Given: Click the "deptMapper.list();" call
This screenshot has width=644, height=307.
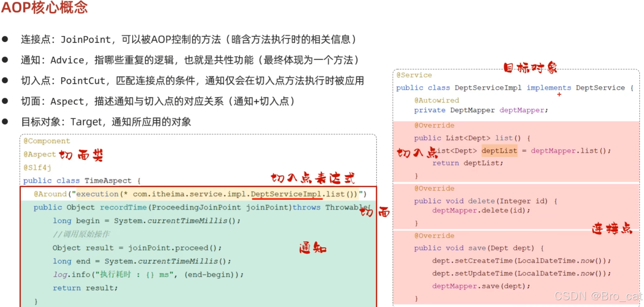Looking at the screenshot, I should click(571, 151).
